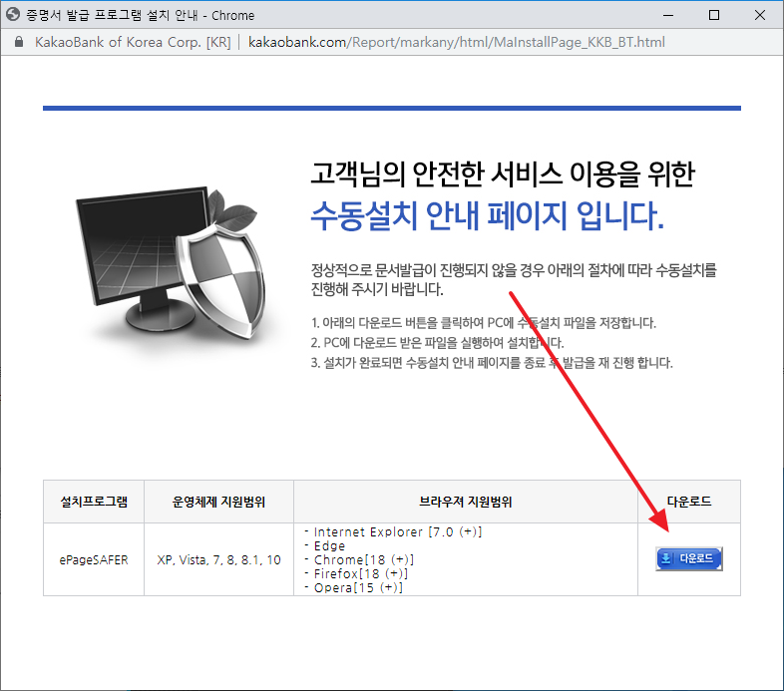Click step 2 instruction text about 파일을 실행

pos(437,343)
